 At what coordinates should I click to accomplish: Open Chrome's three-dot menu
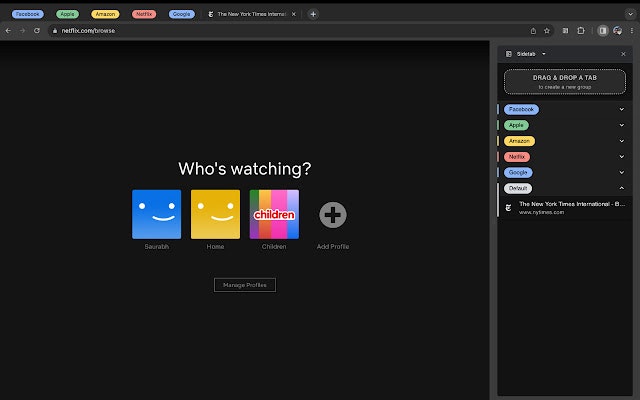632,31
